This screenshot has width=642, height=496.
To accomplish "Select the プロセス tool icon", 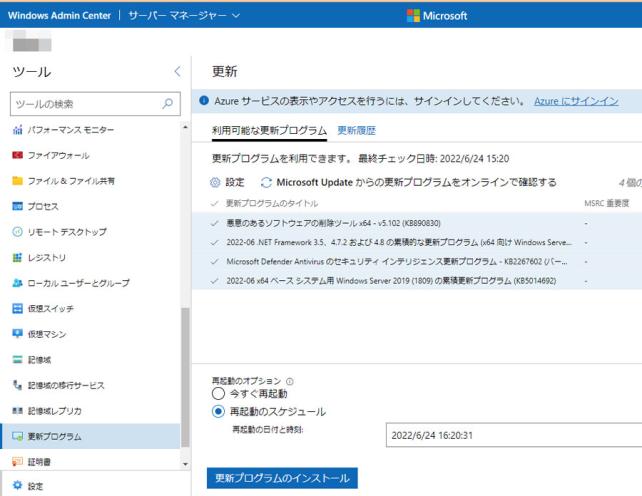I will click(17, 206).
